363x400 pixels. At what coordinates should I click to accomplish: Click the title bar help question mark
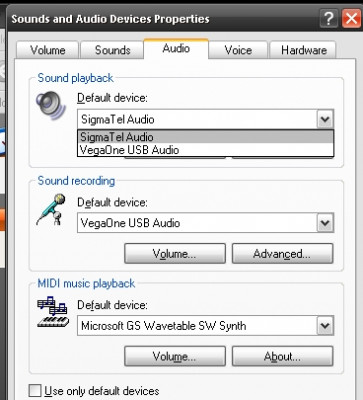(329, 19)
